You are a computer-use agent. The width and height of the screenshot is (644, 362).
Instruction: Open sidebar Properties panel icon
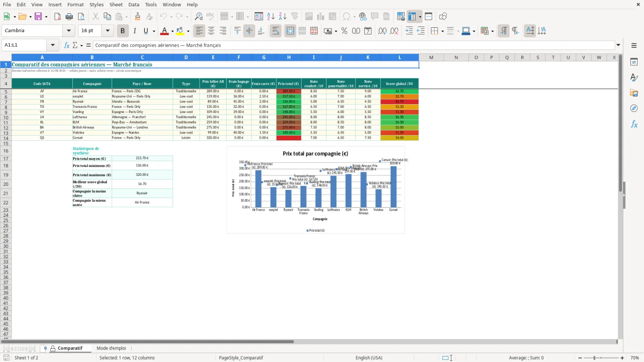point(634,62)
